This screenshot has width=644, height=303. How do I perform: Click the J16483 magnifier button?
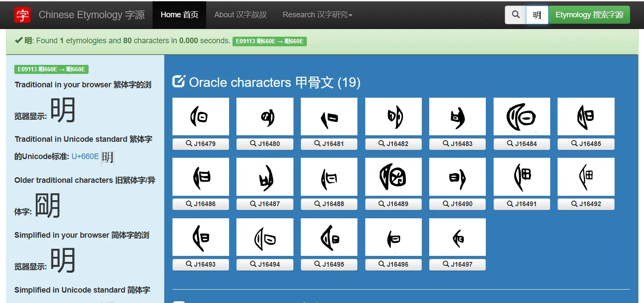(x=457, y=144)
